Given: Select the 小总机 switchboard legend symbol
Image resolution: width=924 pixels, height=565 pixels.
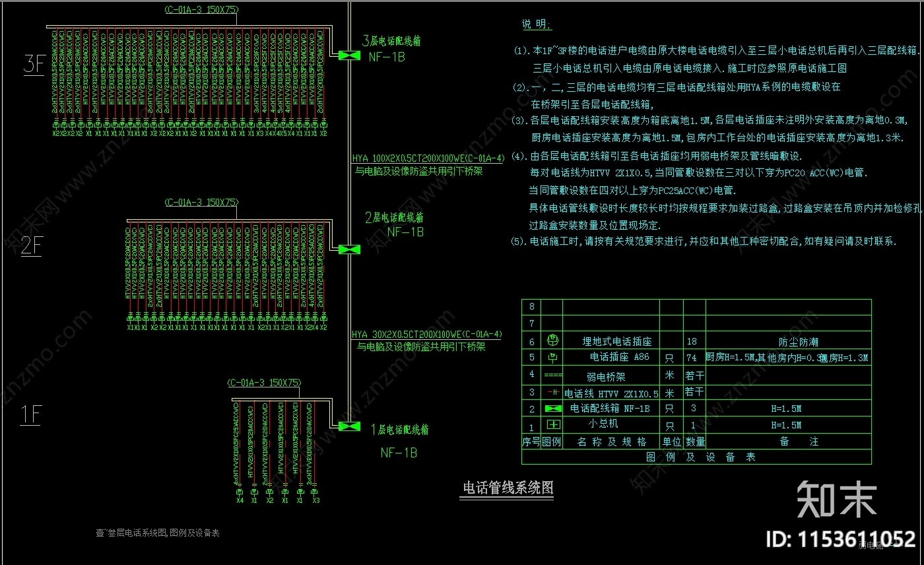Looking at the screenshot, I should click(552, 425).
